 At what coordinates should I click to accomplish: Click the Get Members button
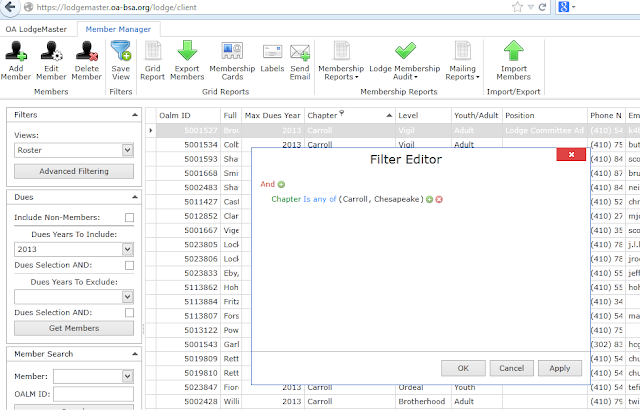(x=74, y=328)
